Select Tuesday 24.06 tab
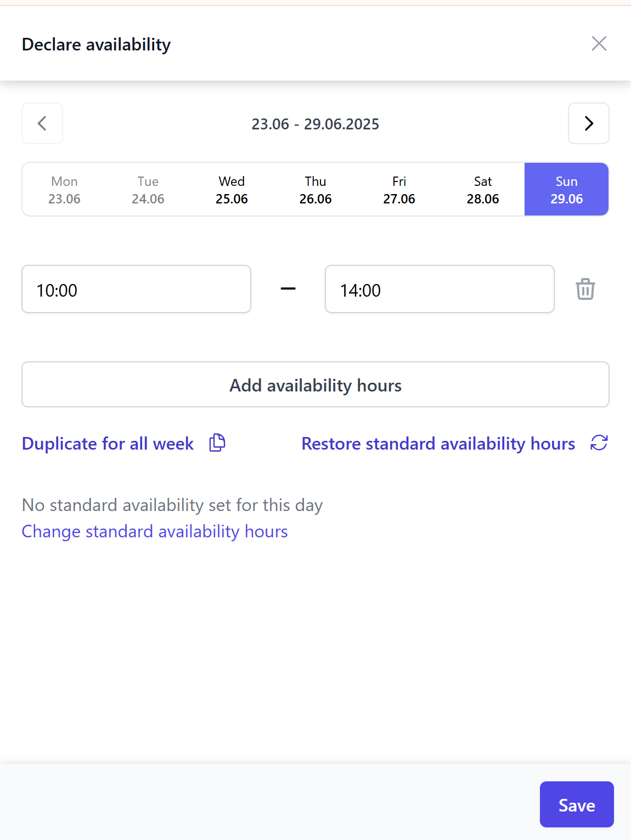631x840 pixels. pyautogui.click(x=148, y=190)
